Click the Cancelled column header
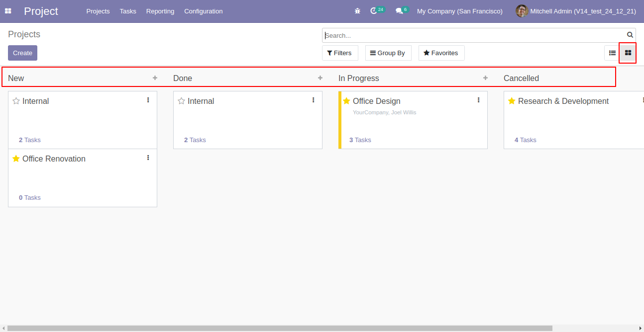The image size is (644, 332). 521,78
